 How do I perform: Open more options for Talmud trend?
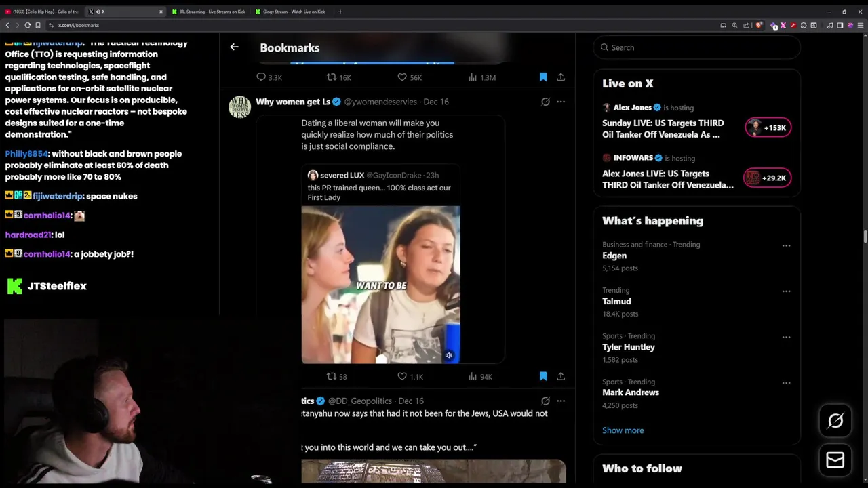786,291
